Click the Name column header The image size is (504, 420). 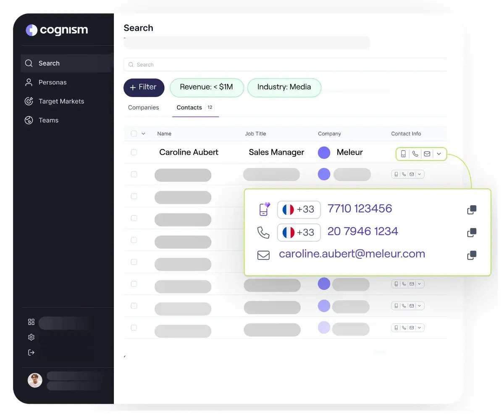(164, 134)
